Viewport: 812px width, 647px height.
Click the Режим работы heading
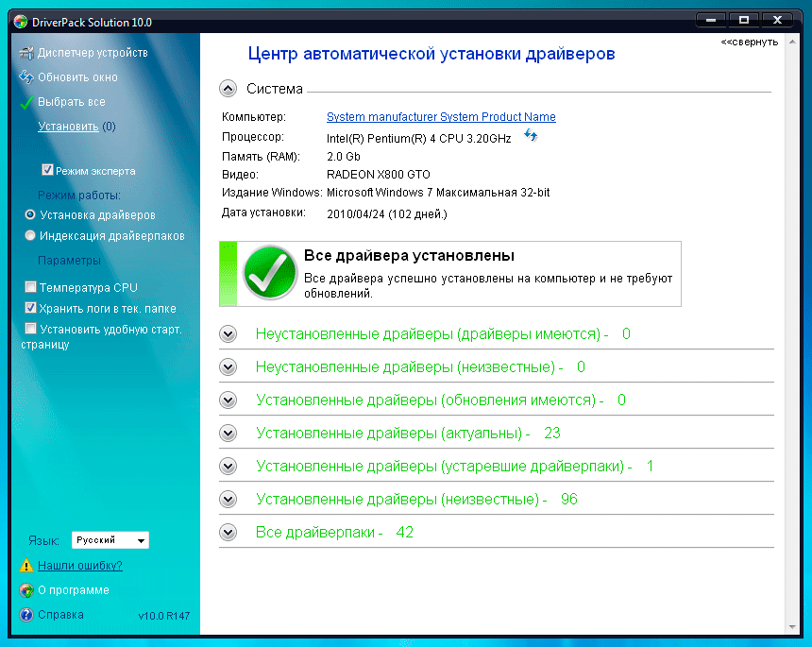tap(79, 196)
